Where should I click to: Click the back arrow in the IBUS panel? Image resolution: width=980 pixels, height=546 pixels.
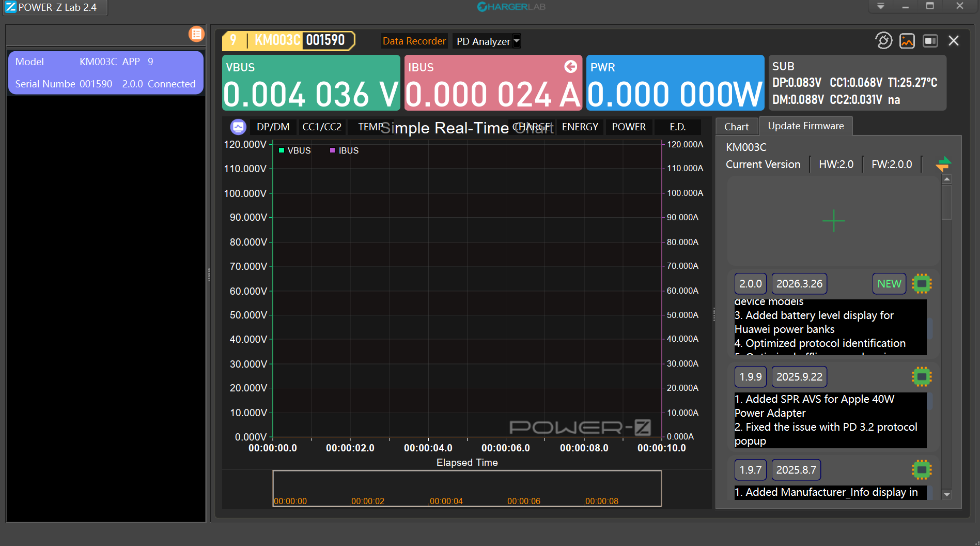click(x=570, y=67)
